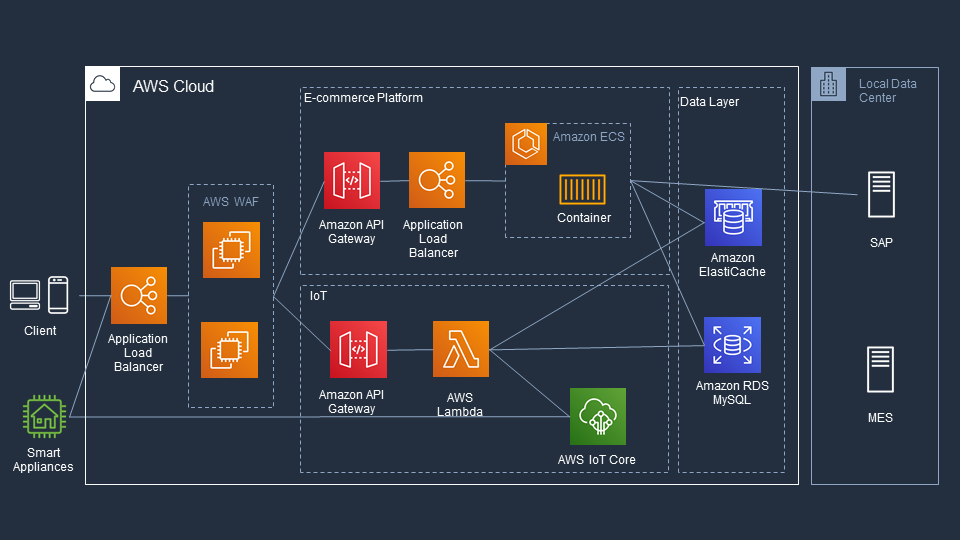Click the MES server icon

point(880,370)
